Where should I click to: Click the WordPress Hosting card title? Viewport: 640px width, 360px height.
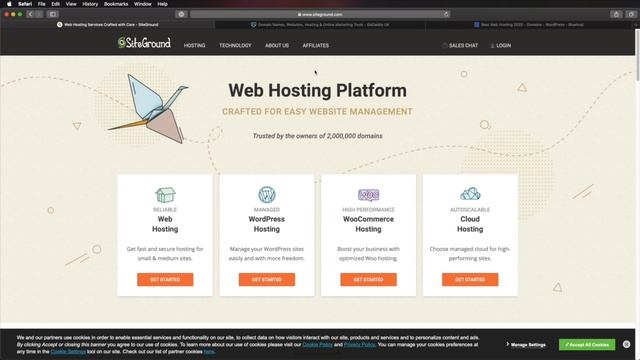tap(267, 224)
